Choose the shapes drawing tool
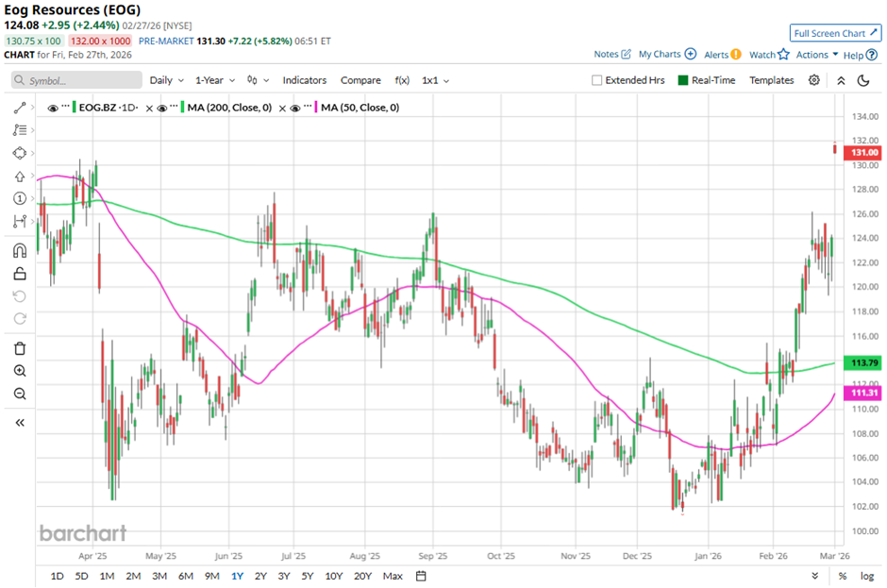Screen dimensions: 887x588 click(20, 153)
